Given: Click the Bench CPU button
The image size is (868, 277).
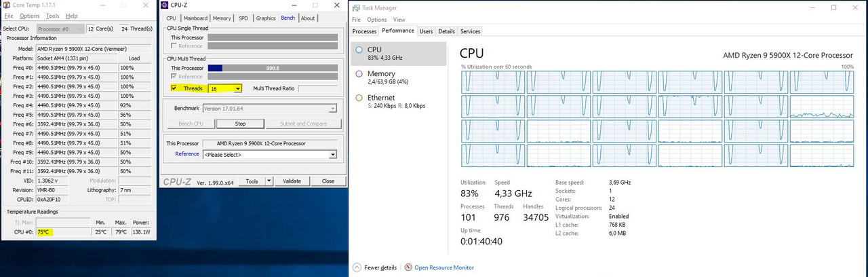Looking at the screenshot, I should 190,124.
